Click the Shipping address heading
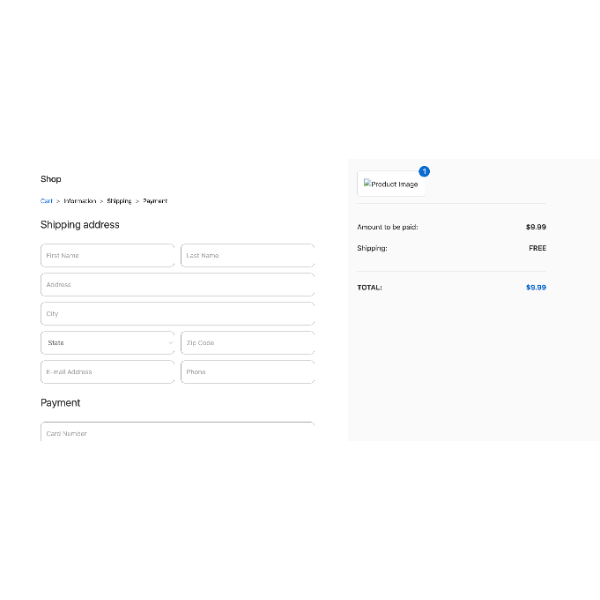This screenshot has height=600, width=600. click(x=80, y=225)
